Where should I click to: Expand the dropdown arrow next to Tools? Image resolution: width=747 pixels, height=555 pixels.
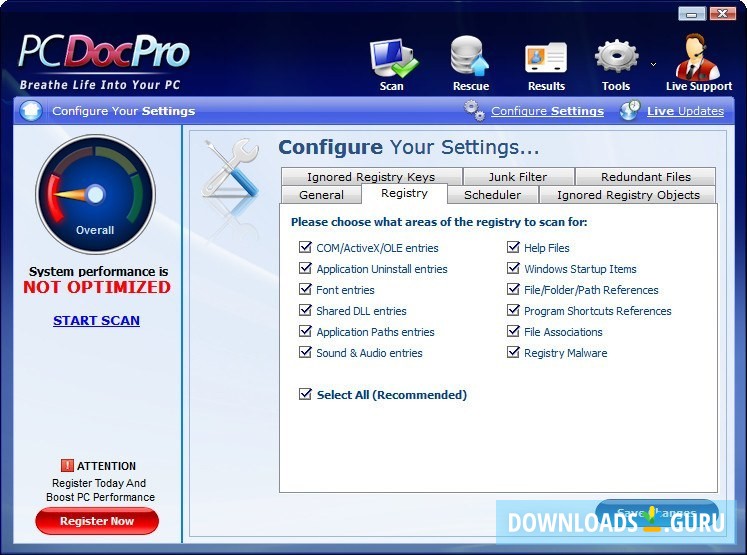653,64
